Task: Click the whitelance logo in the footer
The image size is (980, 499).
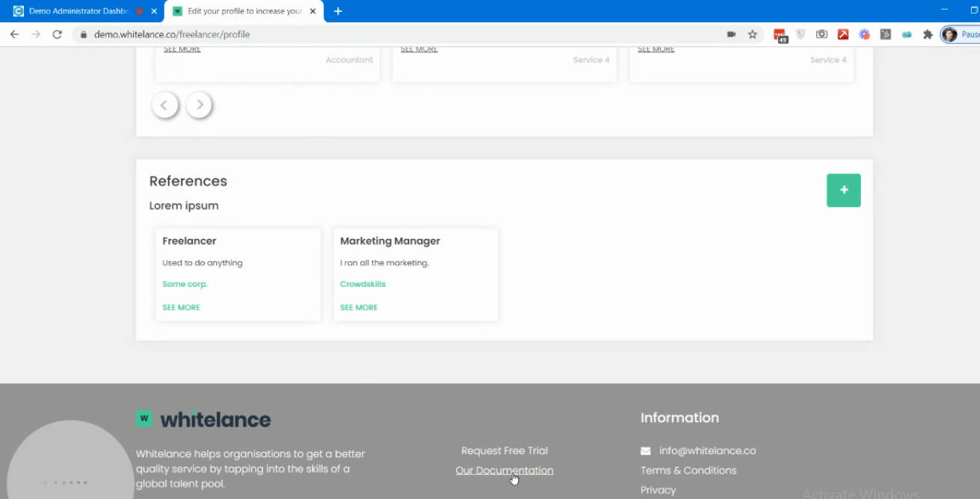Action: coord(203,419)
